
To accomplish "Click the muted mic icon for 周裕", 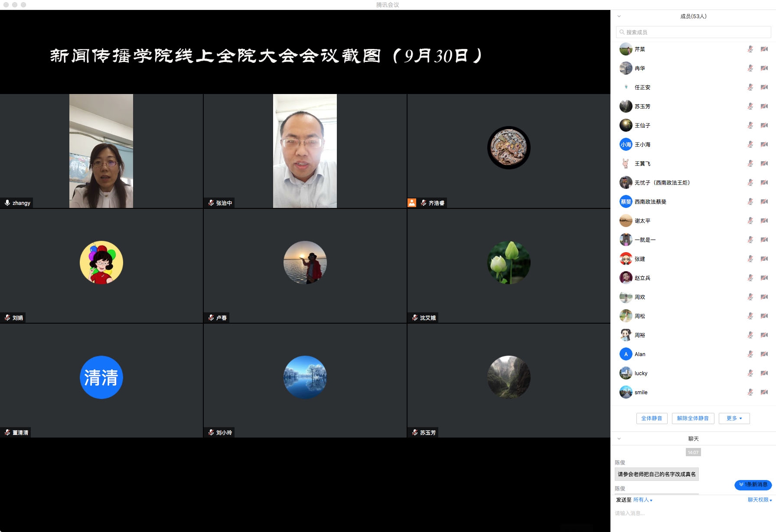I will 750,335.
